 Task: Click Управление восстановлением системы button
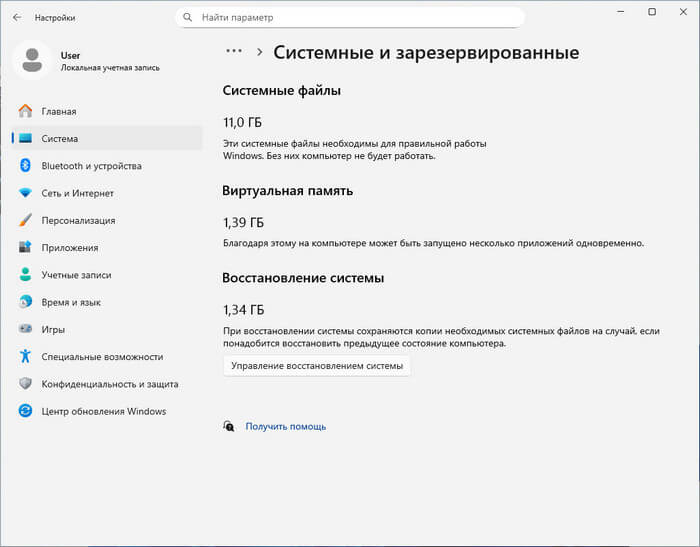pos(317,366)
